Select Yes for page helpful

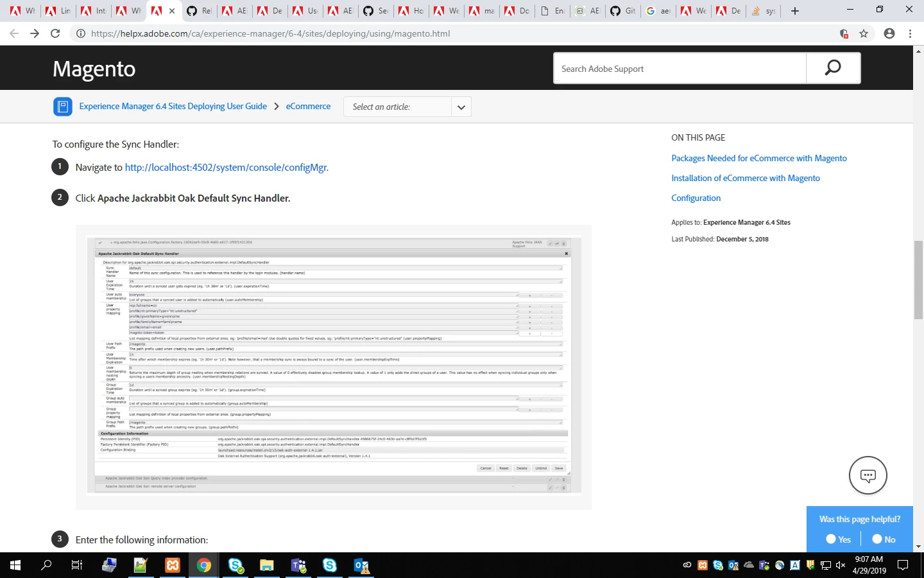click(838, 539)
